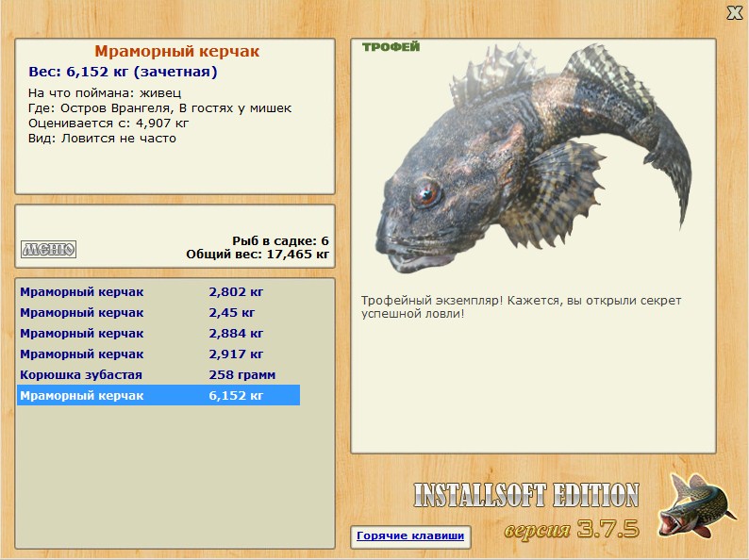Open the Горячие клавиши link
749x560 pixels.
click(x=409, y=535)
